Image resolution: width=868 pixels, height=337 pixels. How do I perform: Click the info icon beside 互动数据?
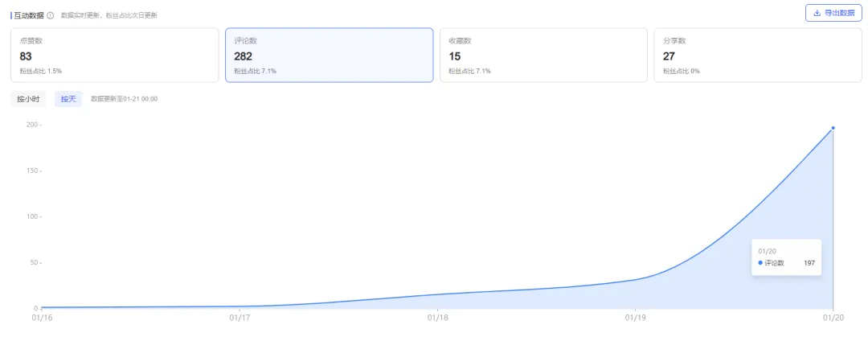click(x=51, y=15)
